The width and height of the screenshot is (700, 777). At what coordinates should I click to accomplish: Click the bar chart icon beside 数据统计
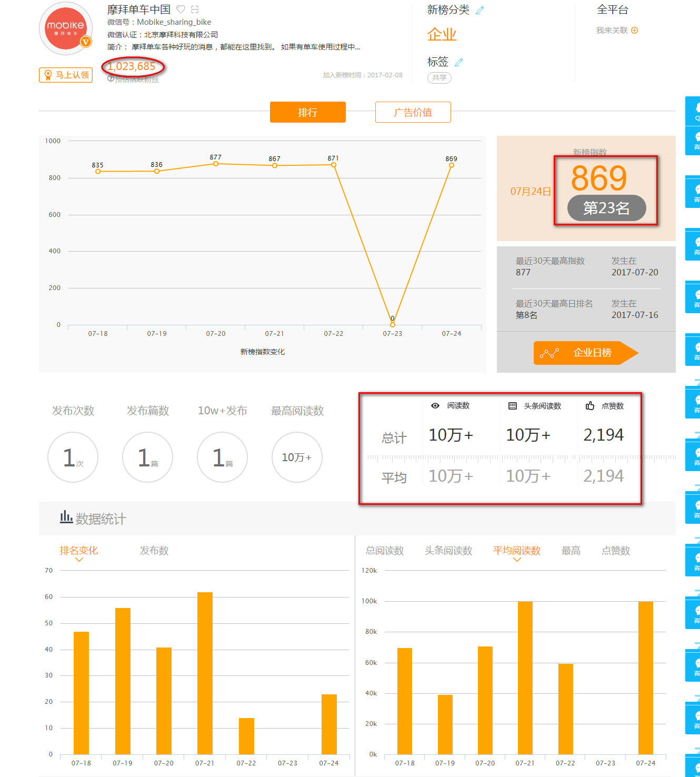66,516
